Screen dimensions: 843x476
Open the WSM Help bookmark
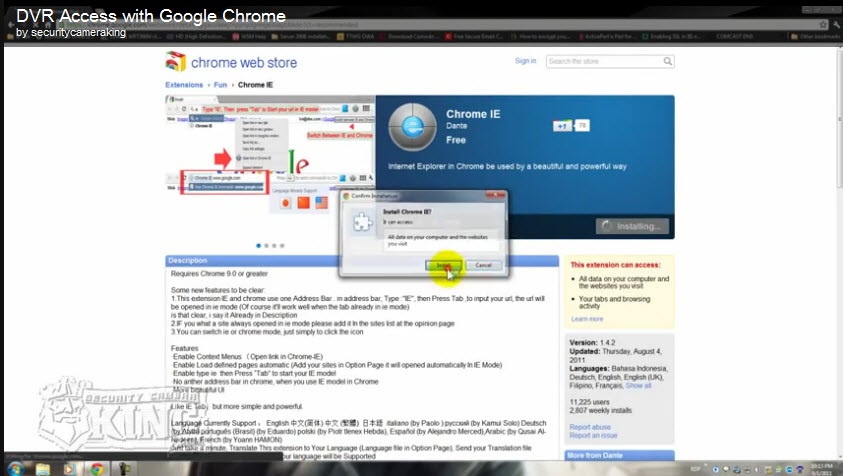tap(249, 36)
